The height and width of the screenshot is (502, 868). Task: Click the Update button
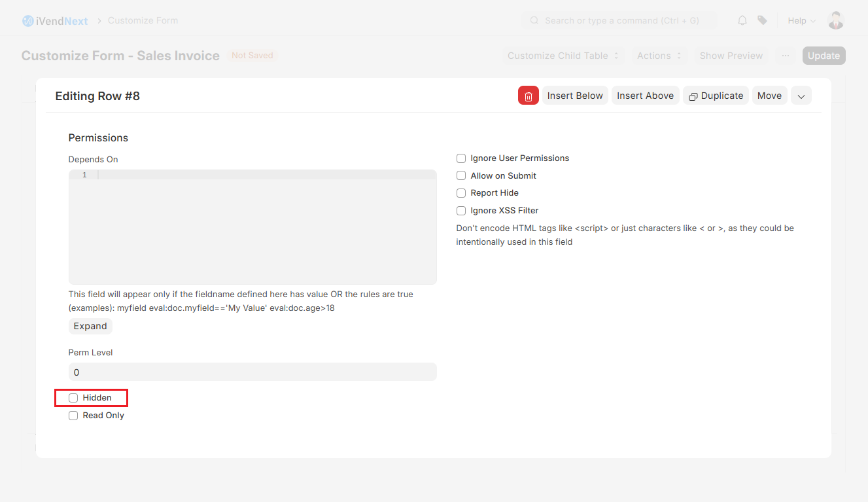tap(824, 56)
